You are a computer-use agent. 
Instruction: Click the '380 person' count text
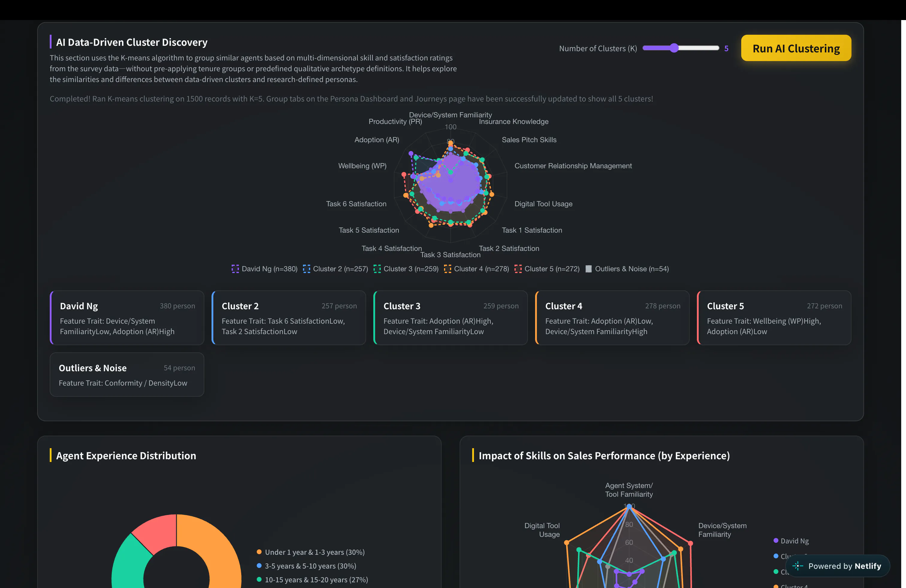177,306
